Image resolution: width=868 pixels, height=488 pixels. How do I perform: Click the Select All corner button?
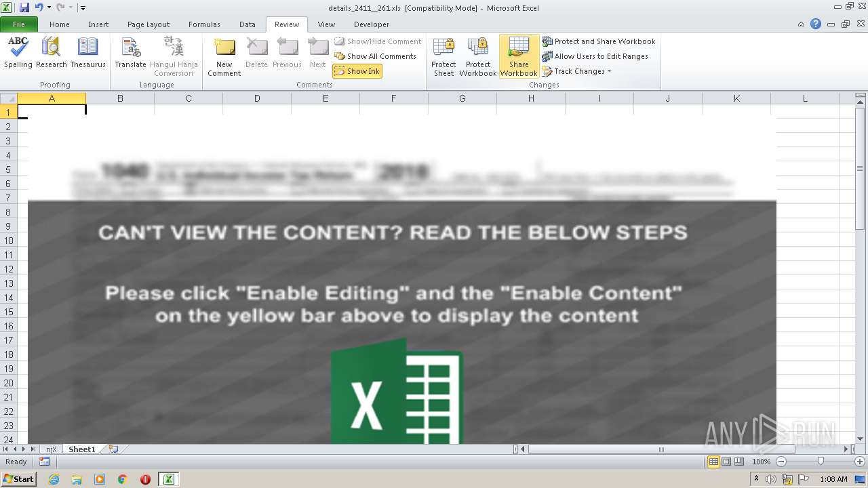[9, 98]
